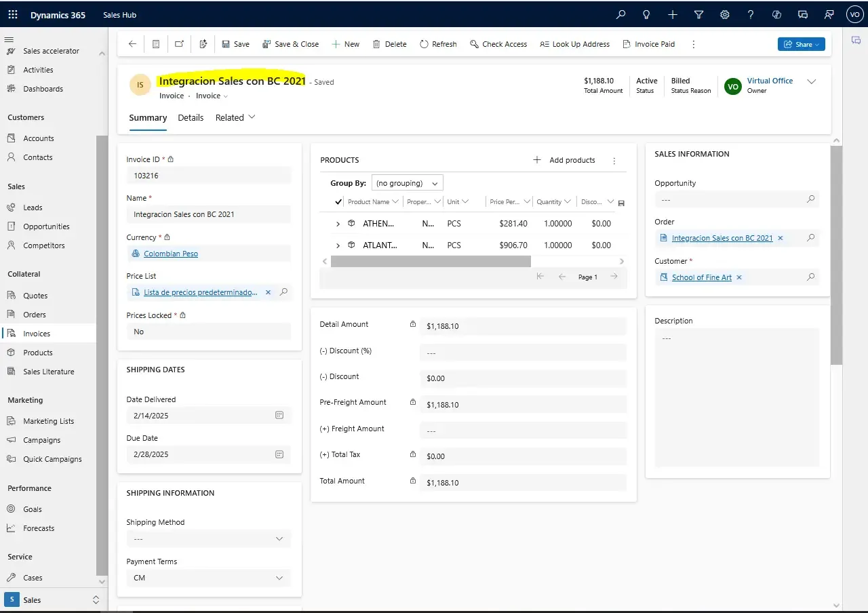
Task: Click the Save & Close button
Action: (x=290, y=44)
